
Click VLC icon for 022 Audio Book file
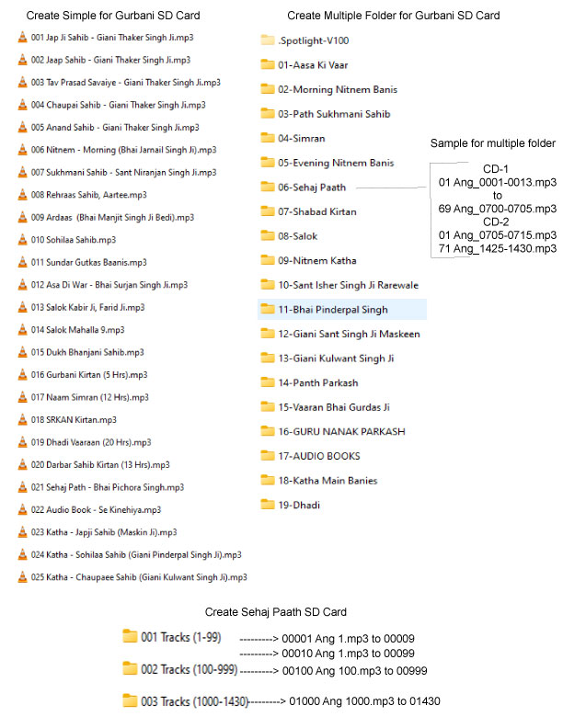pyautogui.click(x=23, y=509)
